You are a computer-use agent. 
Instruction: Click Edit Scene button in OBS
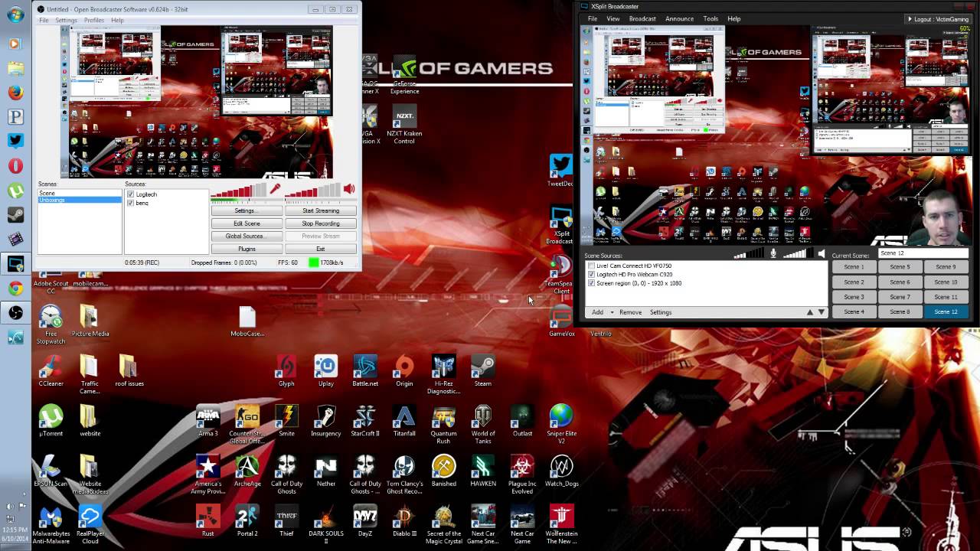247,223
